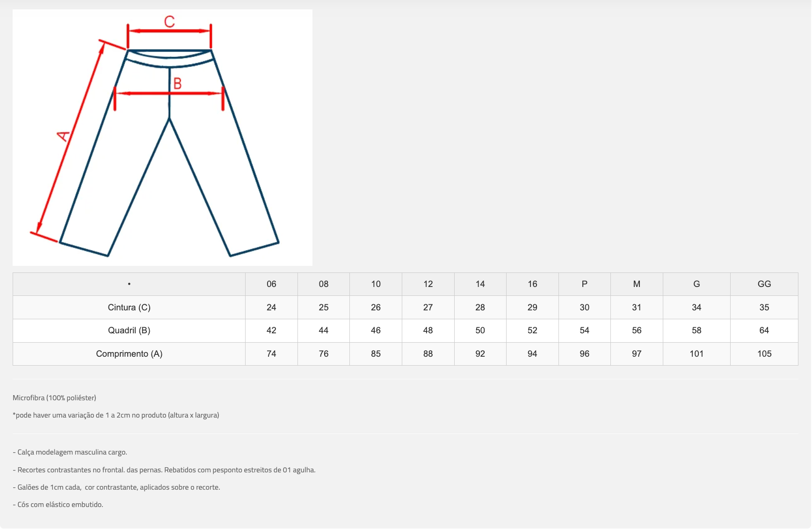Click size column header 'G'
Viewport: 812px width, 529px height.
pos(696,284)
